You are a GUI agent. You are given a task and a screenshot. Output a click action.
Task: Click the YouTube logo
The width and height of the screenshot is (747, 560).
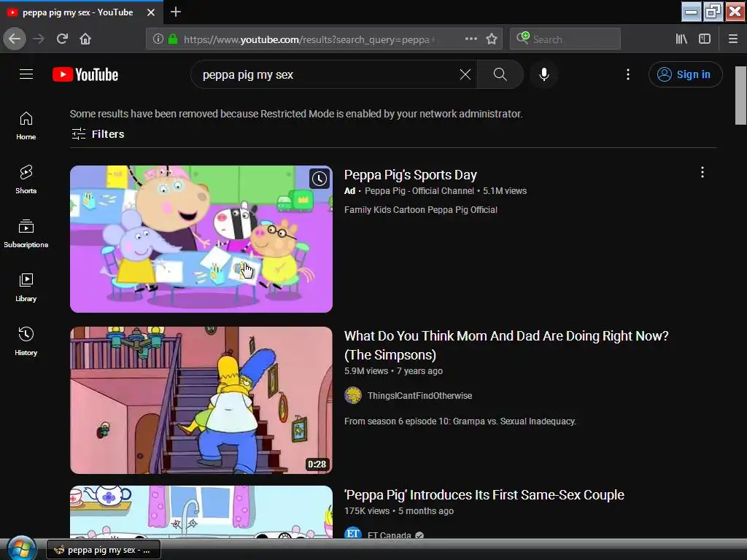85,75
